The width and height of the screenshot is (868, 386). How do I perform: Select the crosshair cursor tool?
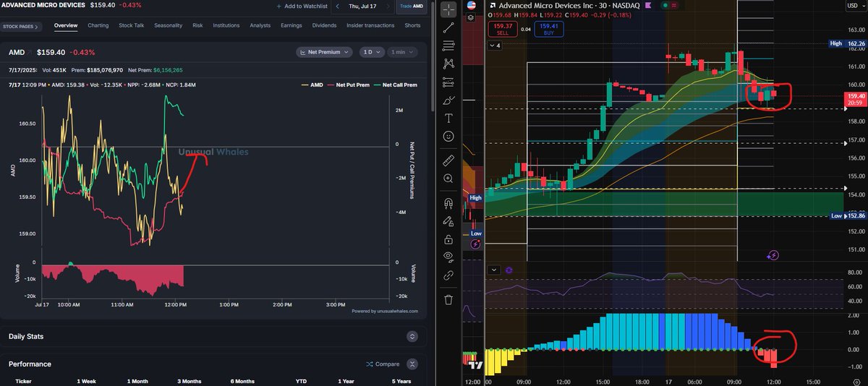pyautogui.click(x=449, y=9)
